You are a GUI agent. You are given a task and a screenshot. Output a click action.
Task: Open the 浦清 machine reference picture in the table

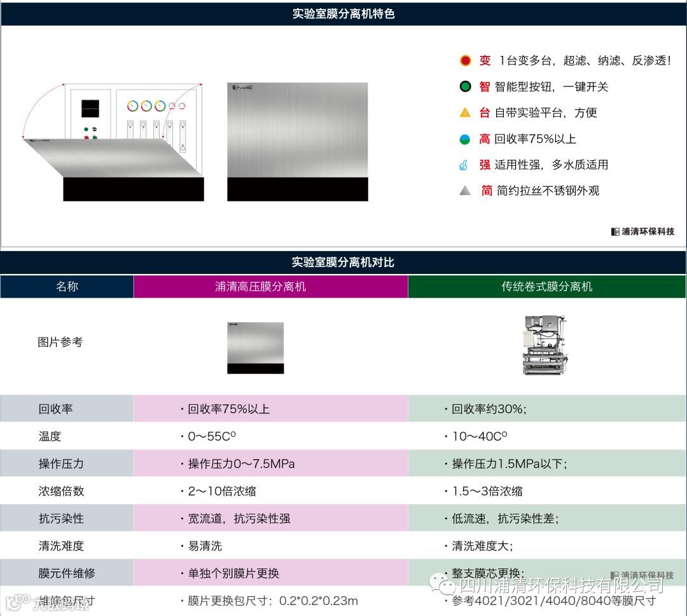(x=256, y=348)
